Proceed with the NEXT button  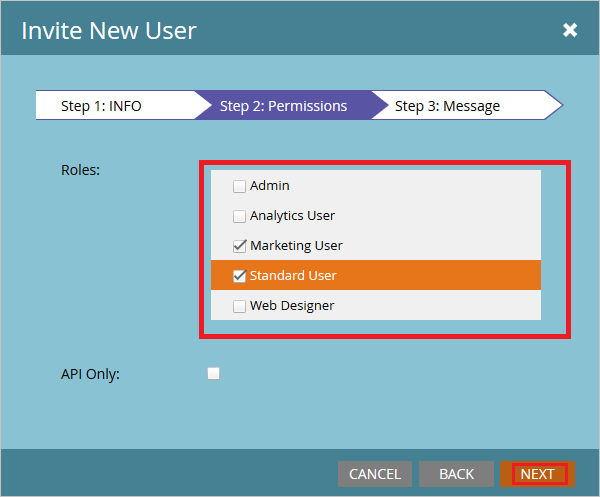(537, 474)
